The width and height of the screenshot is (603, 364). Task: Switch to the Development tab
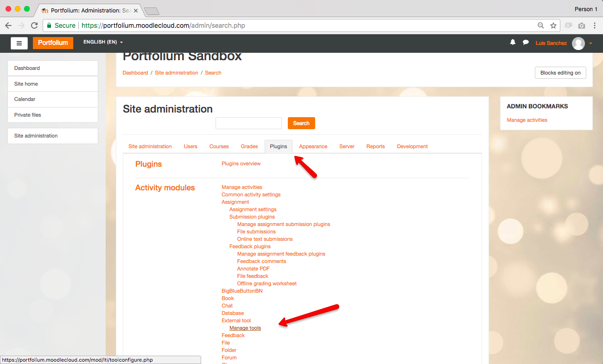pos(413,146)
